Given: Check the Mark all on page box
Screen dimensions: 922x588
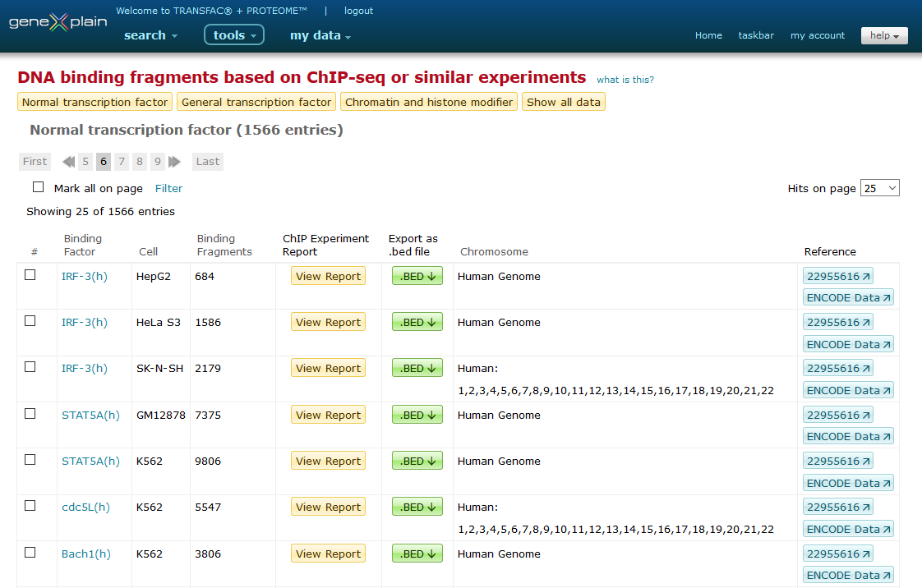Looking at the screenshot, I should 39,187.
